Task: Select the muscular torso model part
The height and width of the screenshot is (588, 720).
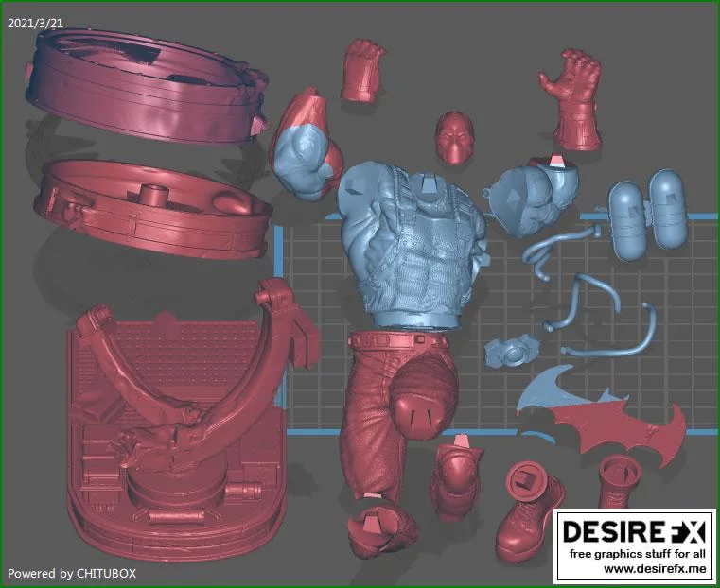Action: click(412, 246)
